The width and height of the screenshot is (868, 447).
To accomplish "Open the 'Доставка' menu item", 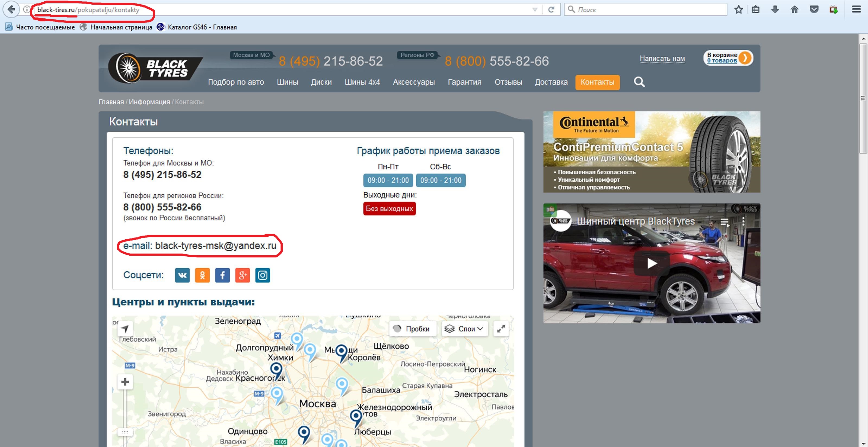I will (x=551, y=82).
